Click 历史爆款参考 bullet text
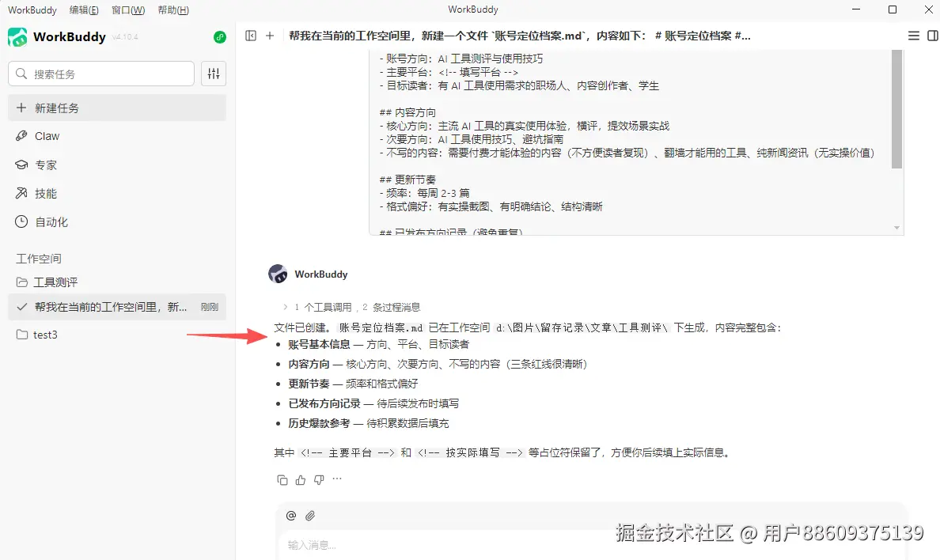940x560 pixels. [x=319, y=423]
